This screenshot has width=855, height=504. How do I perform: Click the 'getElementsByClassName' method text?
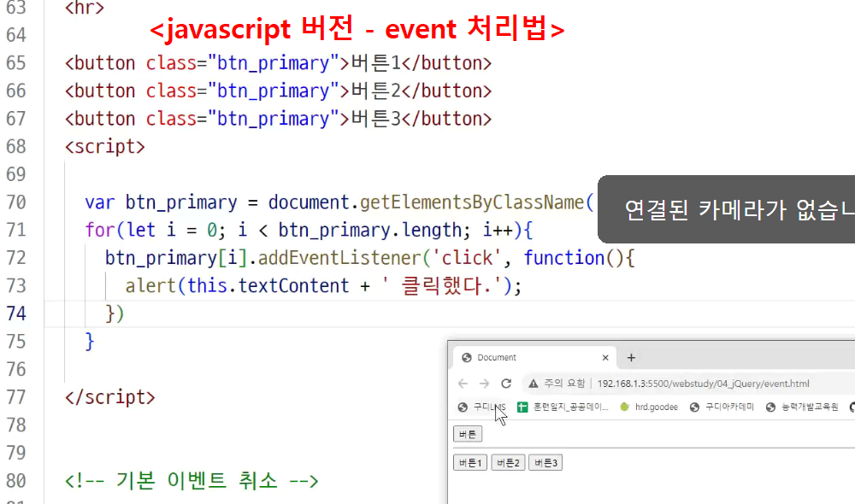pyautogui.click(x=472, y=202)
